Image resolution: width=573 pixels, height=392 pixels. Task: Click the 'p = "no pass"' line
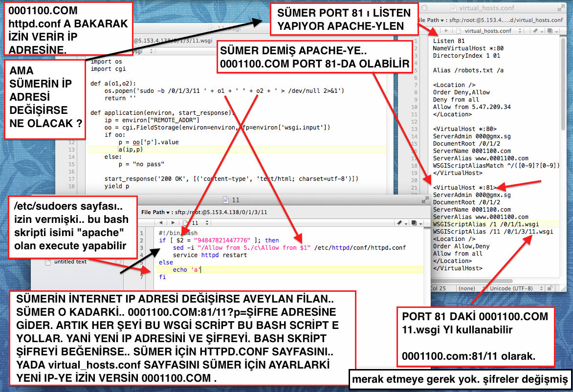(141, 164)
